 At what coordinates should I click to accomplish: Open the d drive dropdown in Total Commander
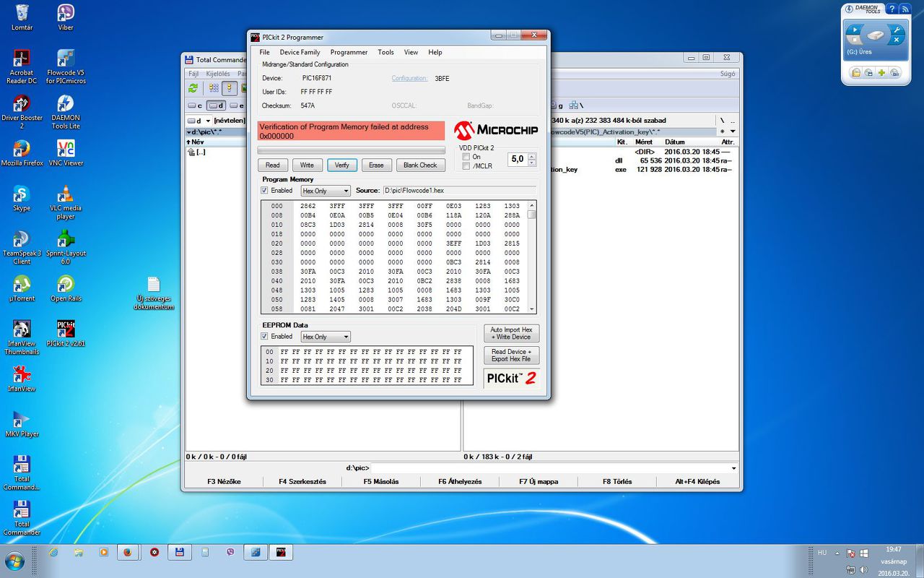pyautogui.click(x=199, y=121)
